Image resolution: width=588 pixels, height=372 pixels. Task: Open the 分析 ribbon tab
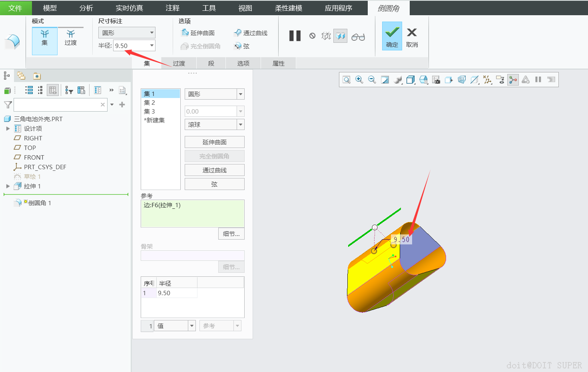pyautogui.click(x=86, y=8)
